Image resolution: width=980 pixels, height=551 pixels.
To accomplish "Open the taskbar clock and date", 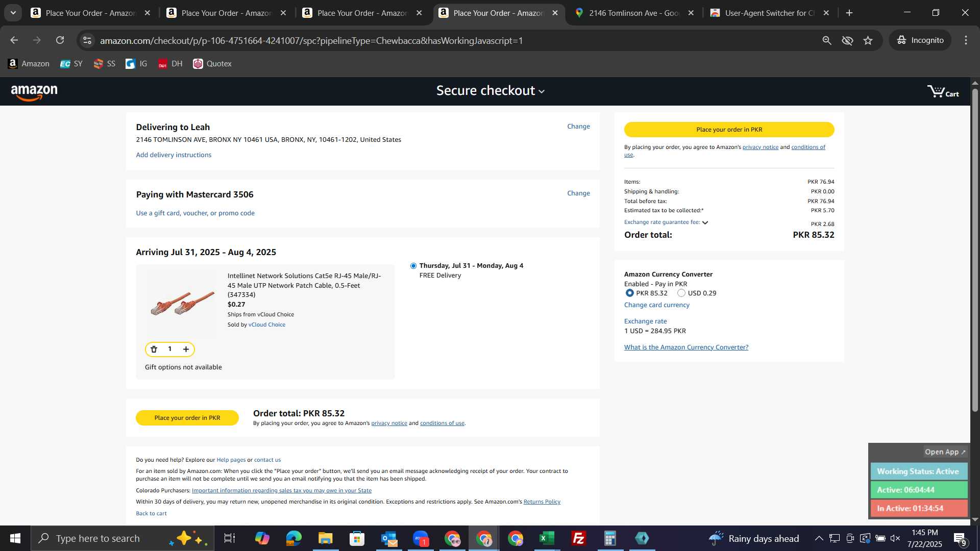I will point(924,538).
